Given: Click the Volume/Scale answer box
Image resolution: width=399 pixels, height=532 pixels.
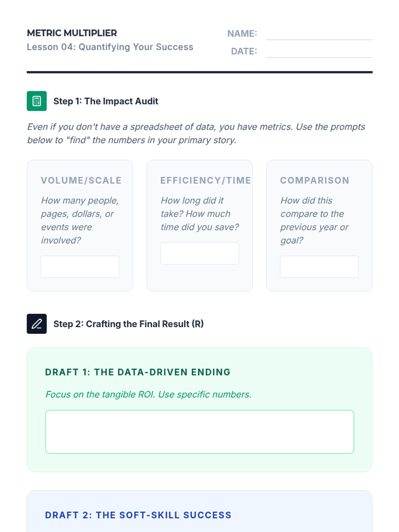Looking at the screenshot, I should click(80, 267).
